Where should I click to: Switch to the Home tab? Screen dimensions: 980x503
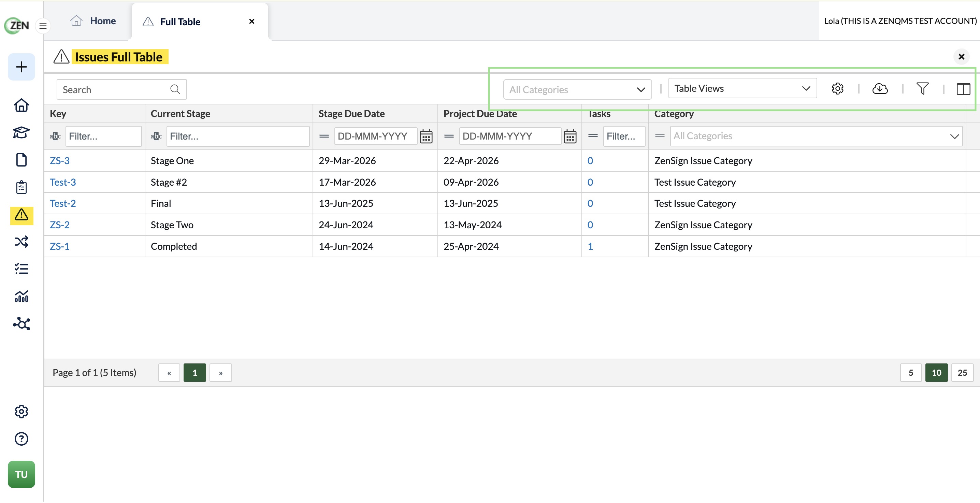pos(93,21)
